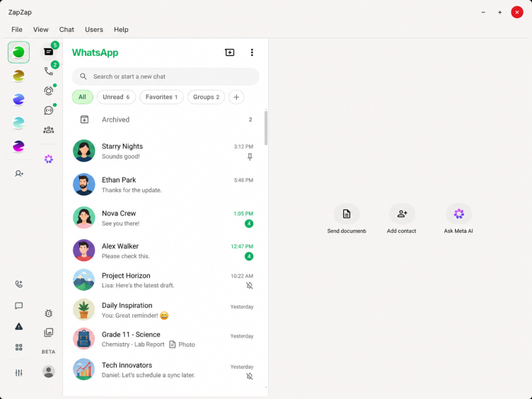Click the Send document icon
The image size is (532, 399).
(347, 214)
